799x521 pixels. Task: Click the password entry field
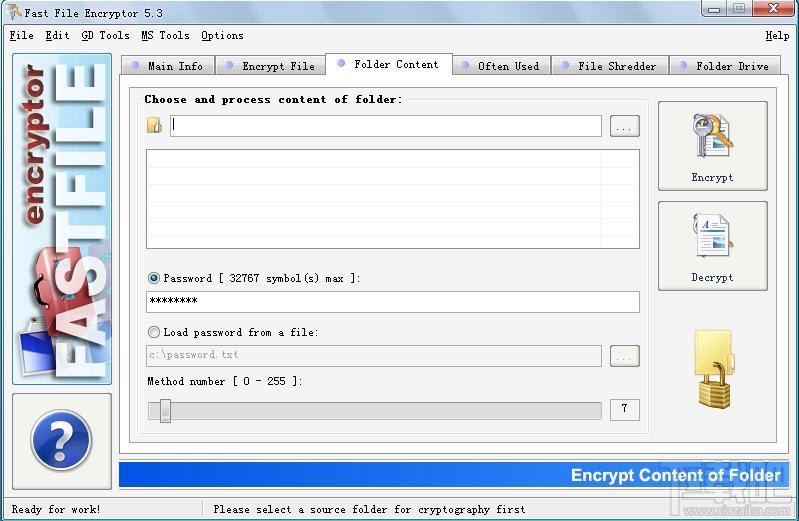pyautogui.click(x=392, y=302)
